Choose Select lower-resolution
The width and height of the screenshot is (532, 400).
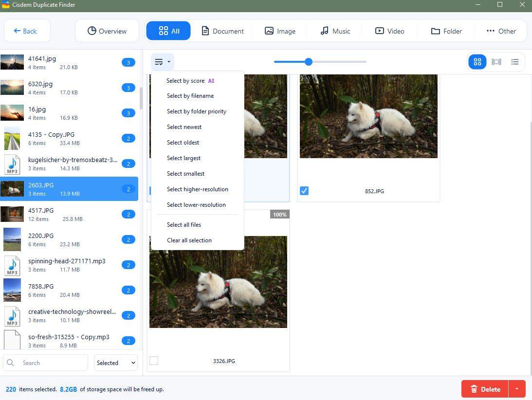click(196, 205)
